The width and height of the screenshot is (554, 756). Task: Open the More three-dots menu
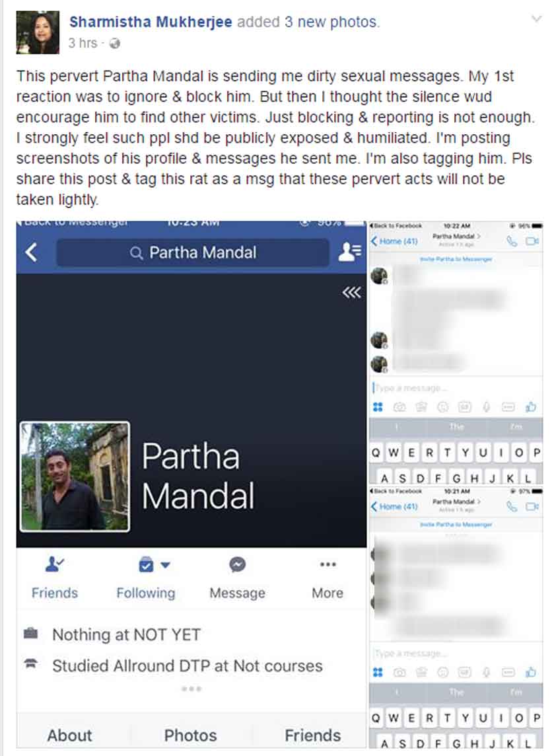tap(328, 564)
